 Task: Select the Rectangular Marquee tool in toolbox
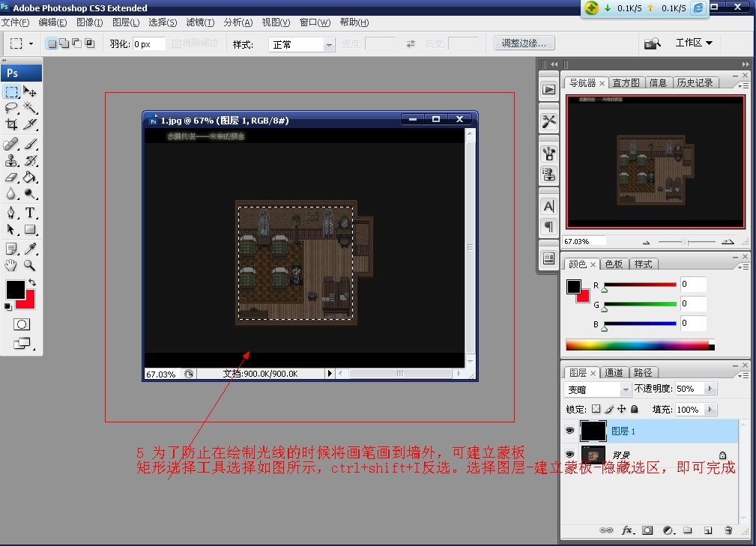11,91
